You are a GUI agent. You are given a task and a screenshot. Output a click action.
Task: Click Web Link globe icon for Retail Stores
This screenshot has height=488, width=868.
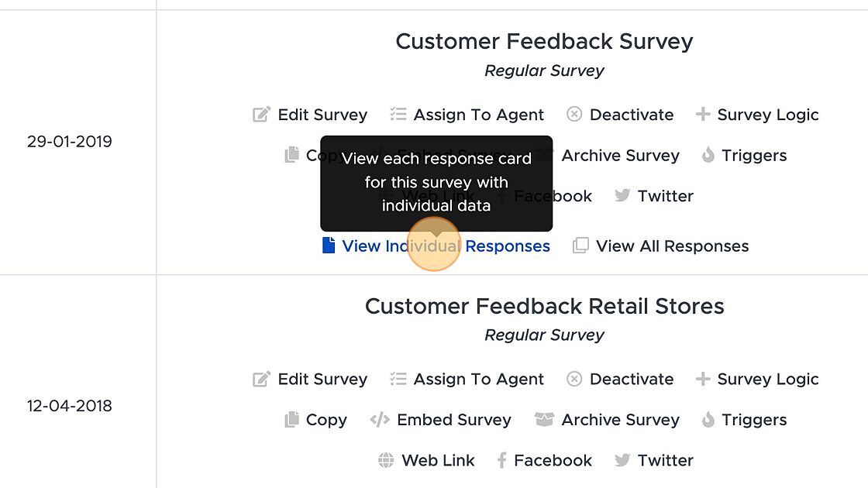click(386, 460)
